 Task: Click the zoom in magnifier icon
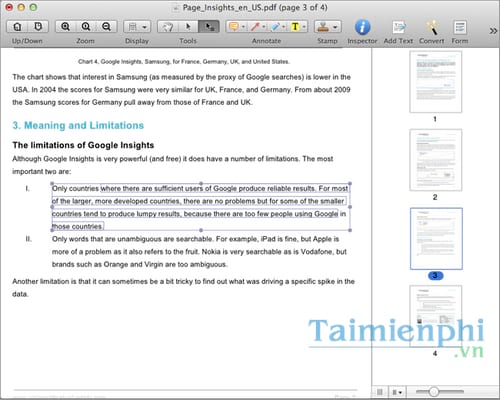[65, 27]
